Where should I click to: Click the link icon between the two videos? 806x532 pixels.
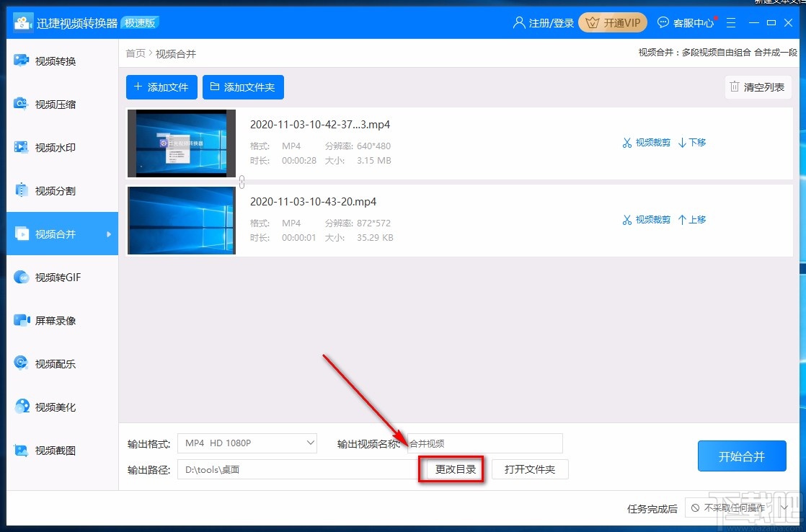tap(242, 182)
